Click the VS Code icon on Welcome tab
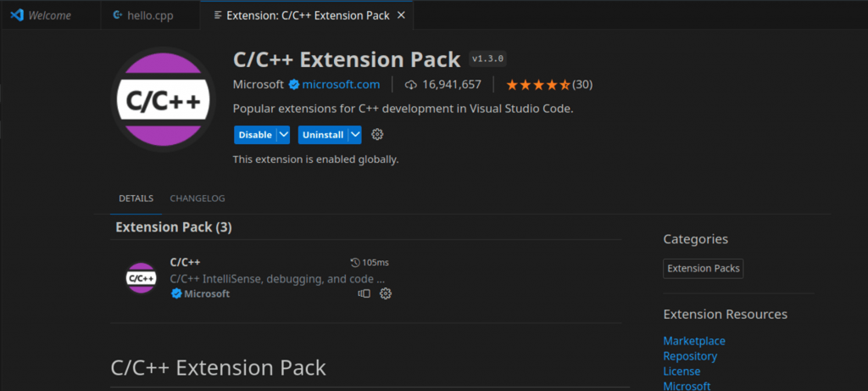This screenshot has width=868, height=391. (x=17, y=15)
